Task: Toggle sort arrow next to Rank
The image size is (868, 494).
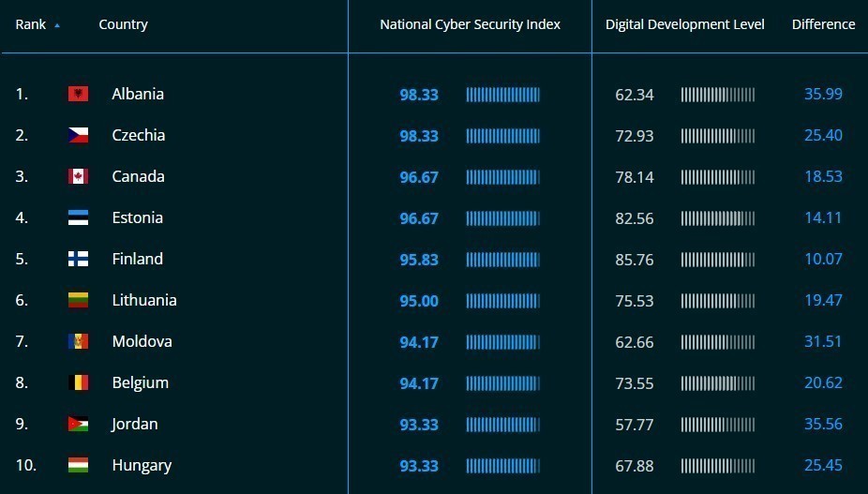Action: point(57,25)
